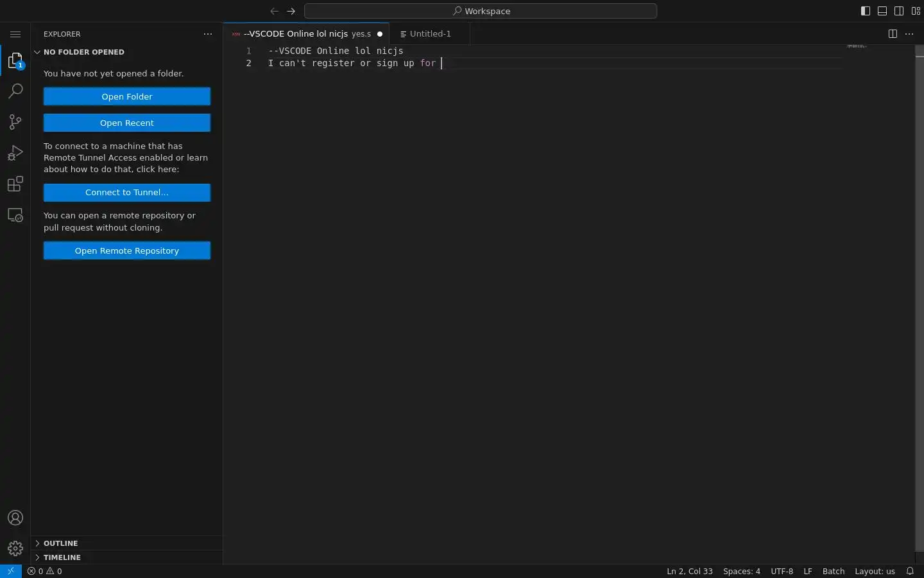Image resolution: width=924 pixels, height=578 pixels.
Task: Select the --VSCODE Online lol nicjs tab
Action: (x=306, y=34)
